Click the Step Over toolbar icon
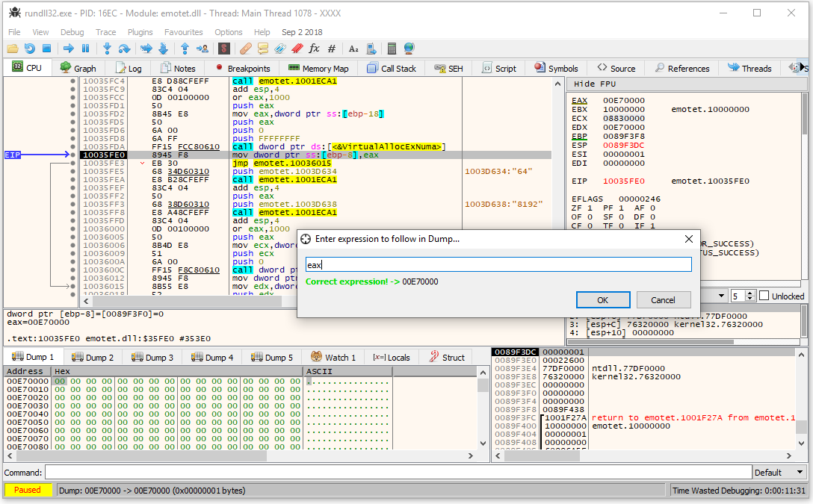 125,49
